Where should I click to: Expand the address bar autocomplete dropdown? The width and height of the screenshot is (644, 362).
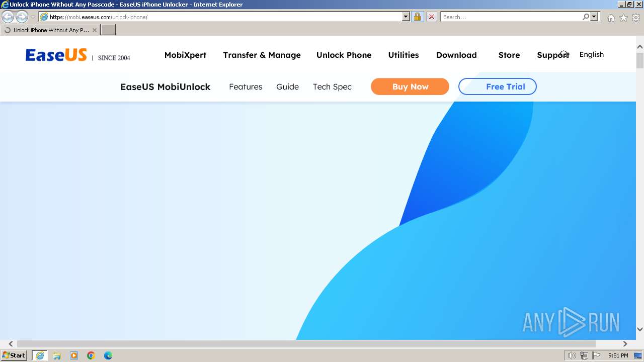[x=406, y=17]
